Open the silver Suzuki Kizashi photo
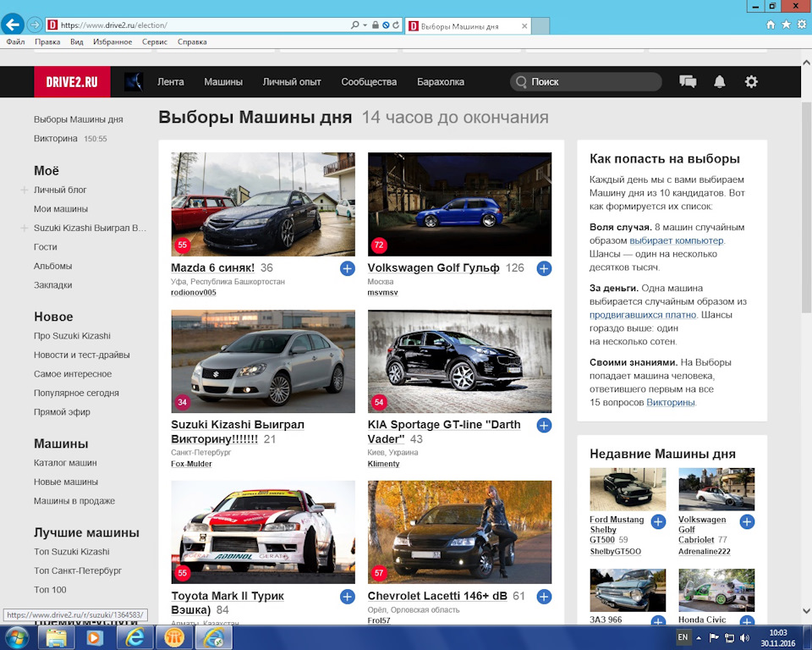The height and width of the screenshot is (650, 812). click(263, 361)
